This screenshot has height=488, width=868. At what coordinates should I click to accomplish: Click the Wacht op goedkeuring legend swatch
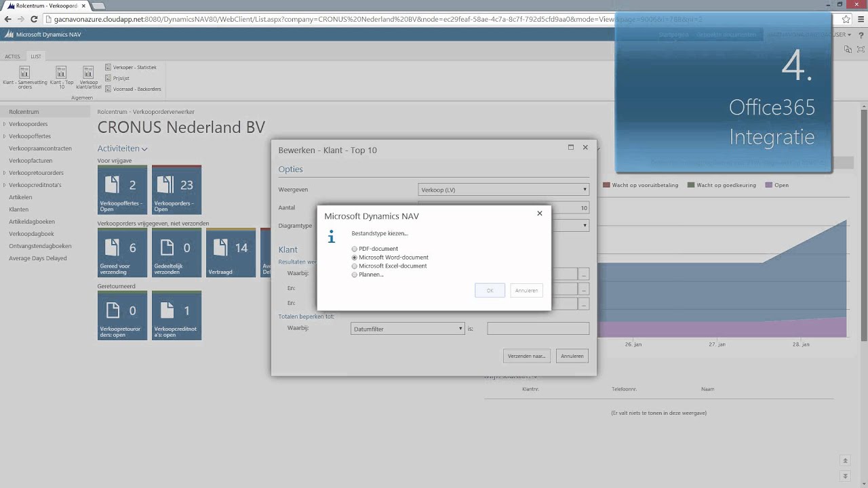pos(691,185)
